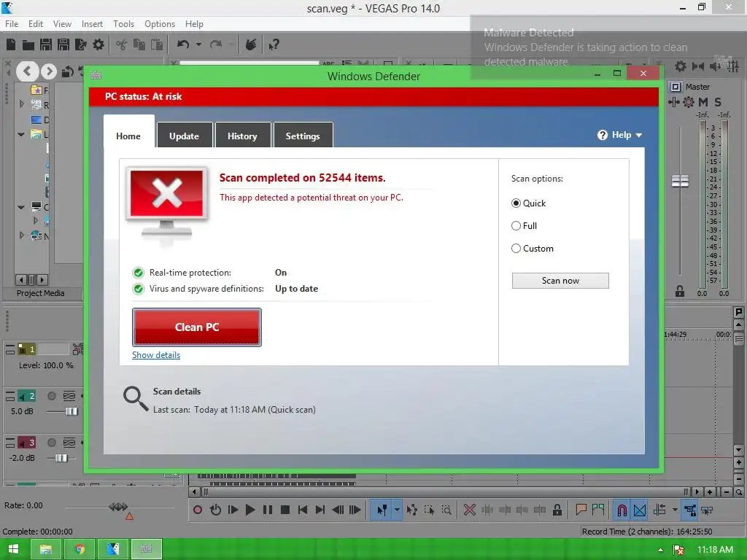Go forward in the VEGAS explorer pane
The height and width of the screenshot is (560, 747).
click(48, 71)
